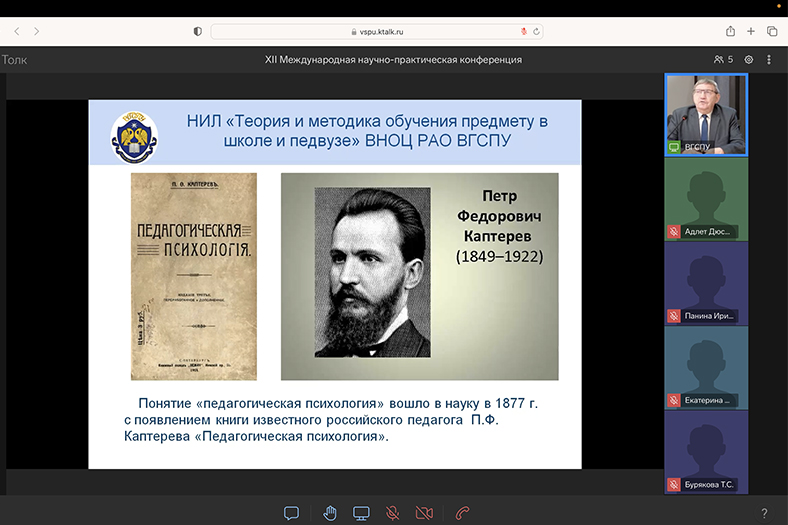Click the Safari back button
This screenshot has width=788, height=525.
click(x=16, y=31)
